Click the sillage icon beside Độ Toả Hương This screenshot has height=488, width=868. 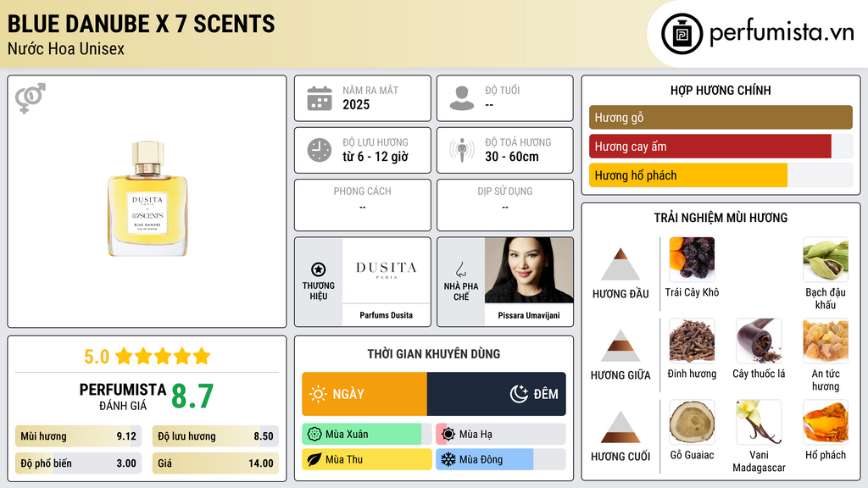click(462, 150)
